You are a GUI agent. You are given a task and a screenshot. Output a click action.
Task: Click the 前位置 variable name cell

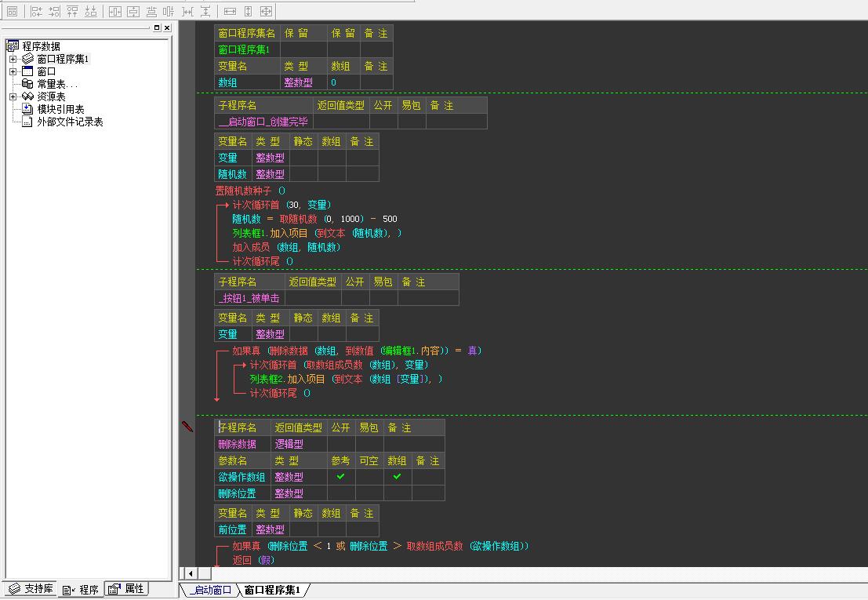[x=233, y=529]
